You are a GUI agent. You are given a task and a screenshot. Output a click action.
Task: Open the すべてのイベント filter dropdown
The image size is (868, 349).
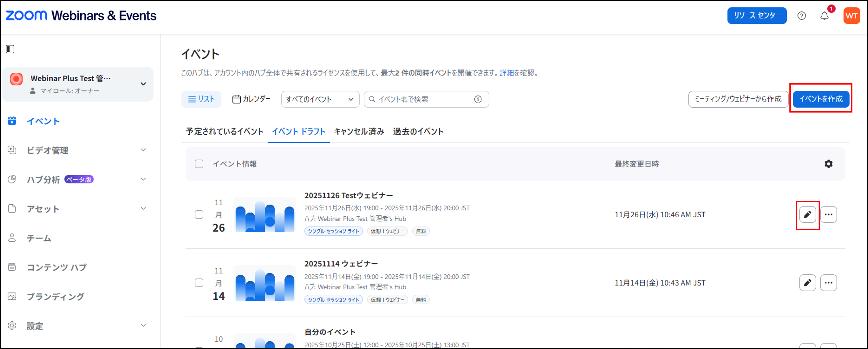[320, 99]
